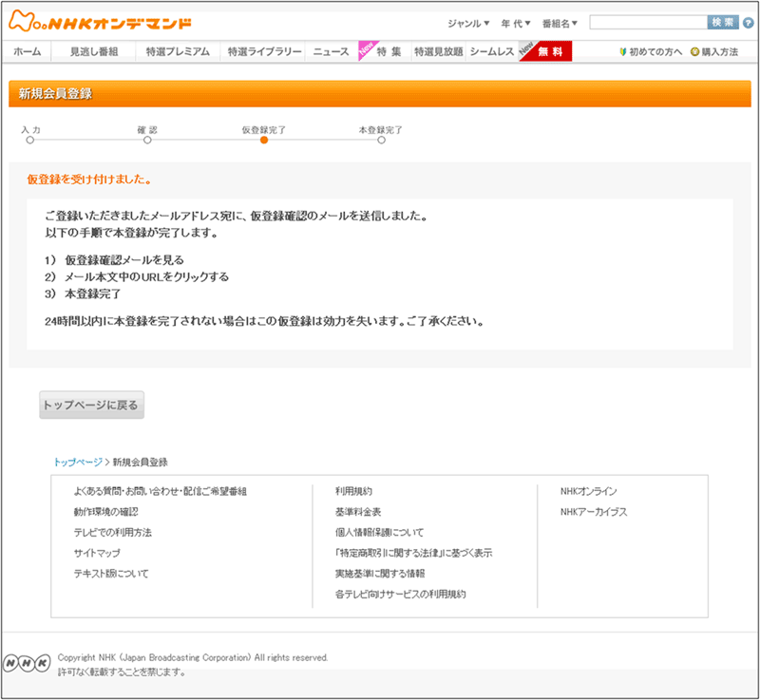The height and width of the screenshot is (700, 760).
Task: Open the ホーム tab
Action: tap(27, 52)
